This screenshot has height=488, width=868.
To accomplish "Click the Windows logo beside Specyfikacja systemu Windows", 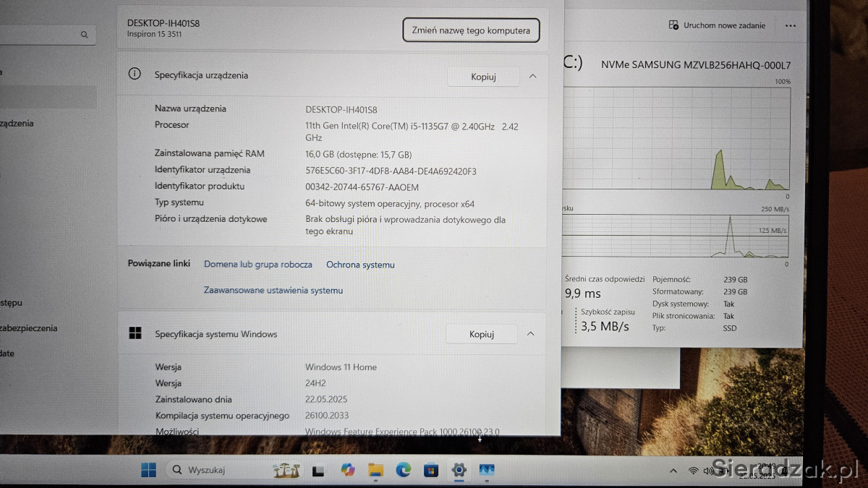I will [135, 333].
